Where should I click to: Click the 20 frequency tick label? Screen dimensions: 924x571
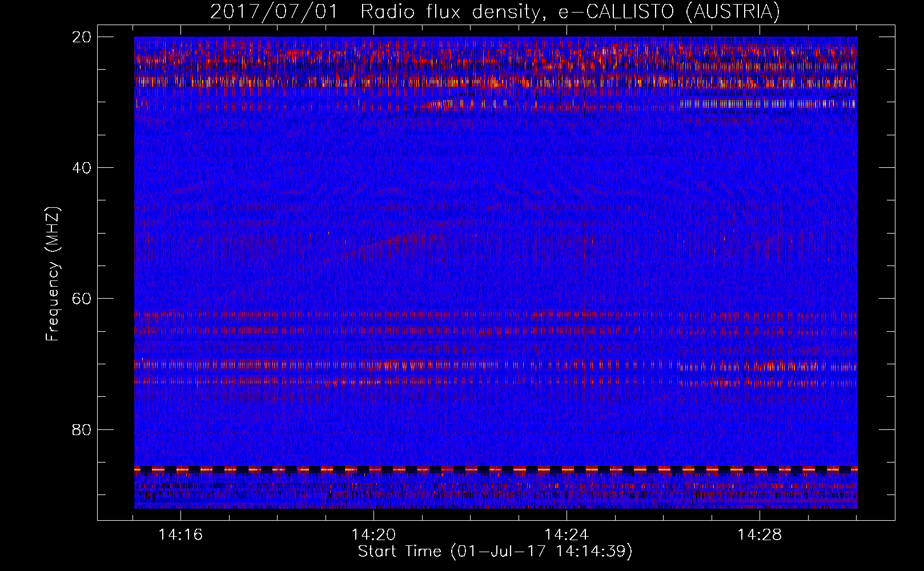(82, 37)
